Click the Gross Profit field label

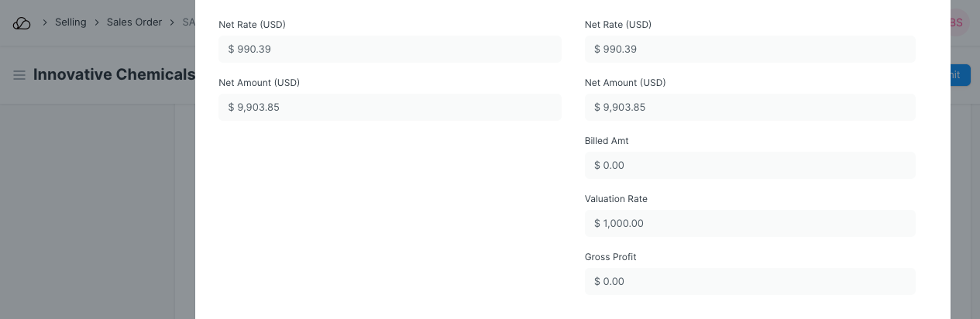(x=610, y=257)
